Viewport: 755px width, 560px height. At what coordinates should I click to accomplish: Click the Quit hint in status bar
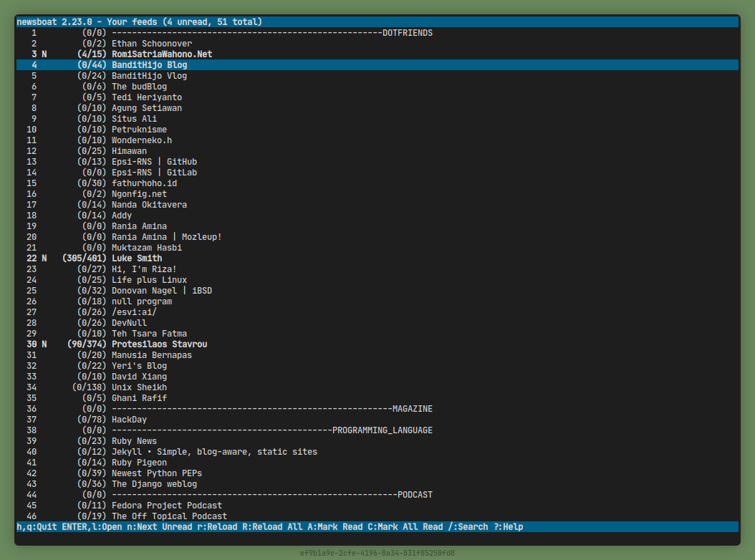[x=36, y=527]
